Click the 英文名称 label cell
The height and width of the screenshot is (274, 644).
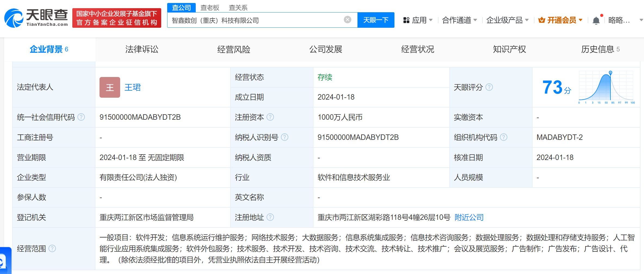point(272,197)
